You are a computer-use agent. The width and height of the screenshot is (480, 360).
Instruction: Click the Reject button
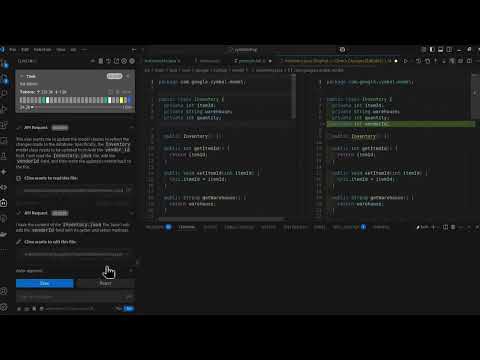[106, 283]
